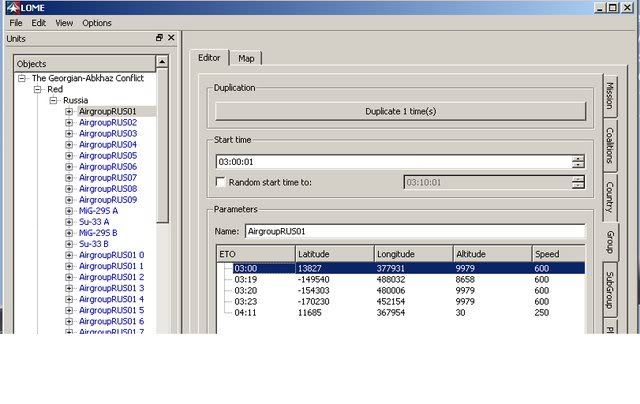Select the 03:19 waypoint row
This screenshot has width=640, height=404.
(x=246, y=279)
